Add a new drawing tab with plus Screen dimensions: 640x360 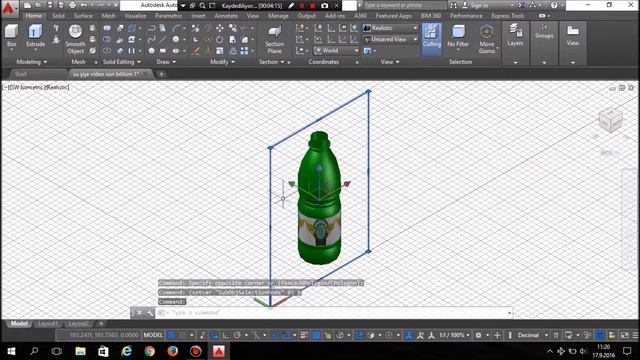point(161,74)
